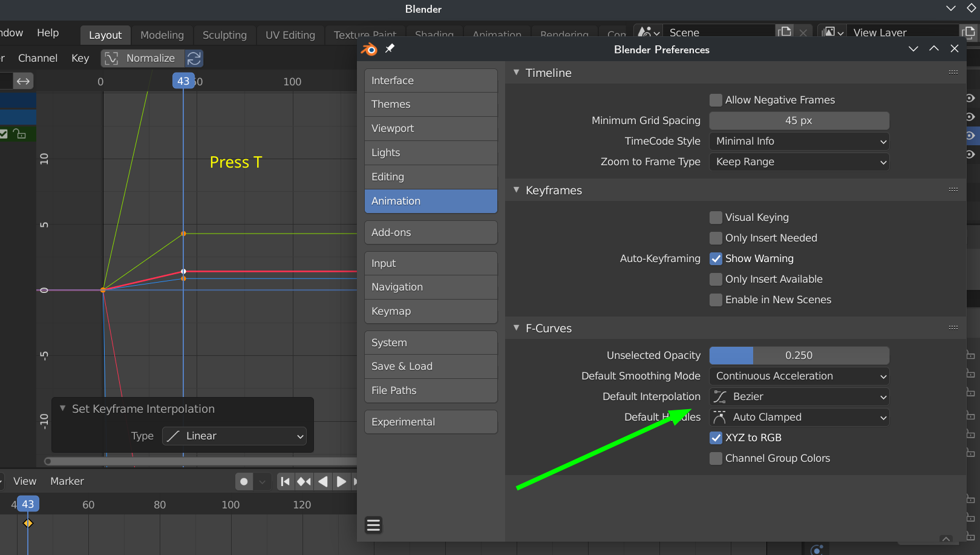This screenshot has height=555, width=980.
Task: Click the swap arrows icon in channel filter
Action: 23,81
